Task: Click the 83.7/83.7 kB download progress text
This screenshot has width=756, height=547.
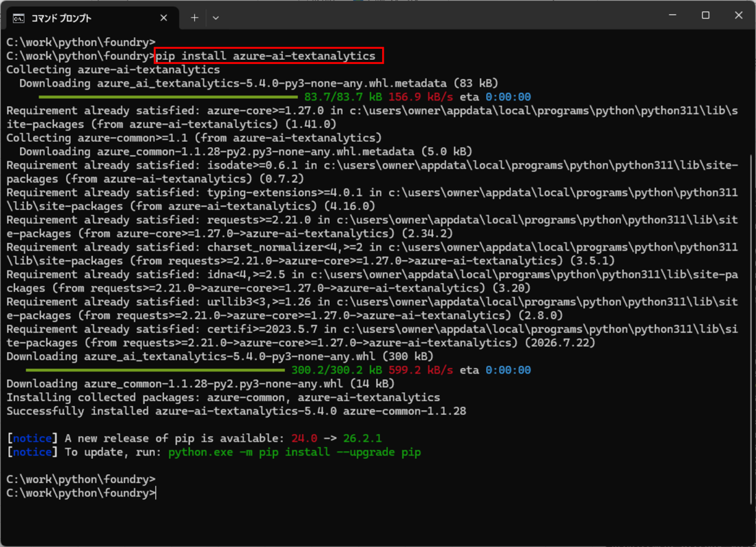Action: click(x=343, y=97)
